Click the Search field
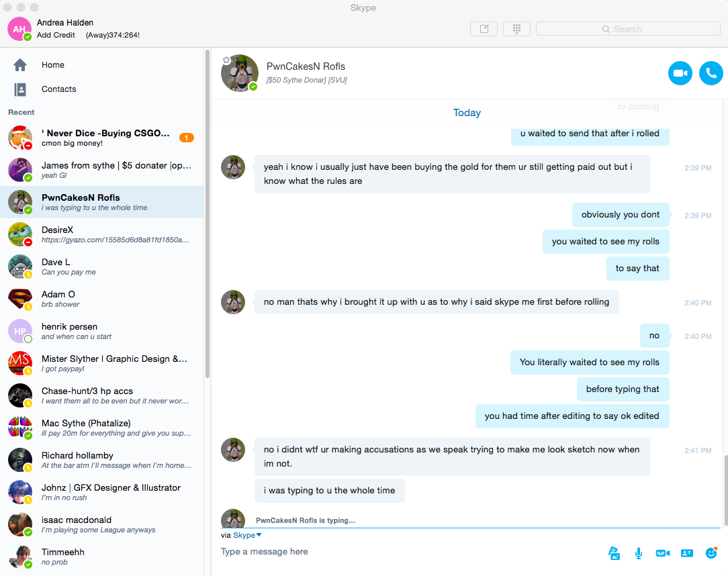728x576 pixels. click(628, 29)
